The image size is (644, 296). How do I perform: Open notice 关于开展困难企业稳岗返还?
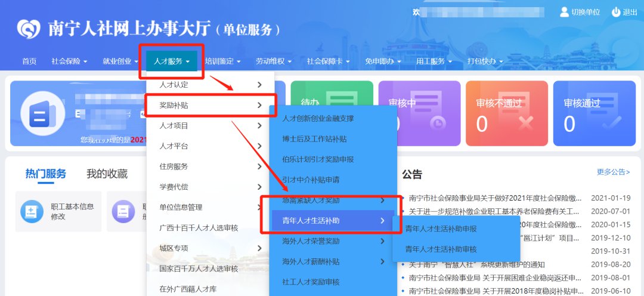496,277
